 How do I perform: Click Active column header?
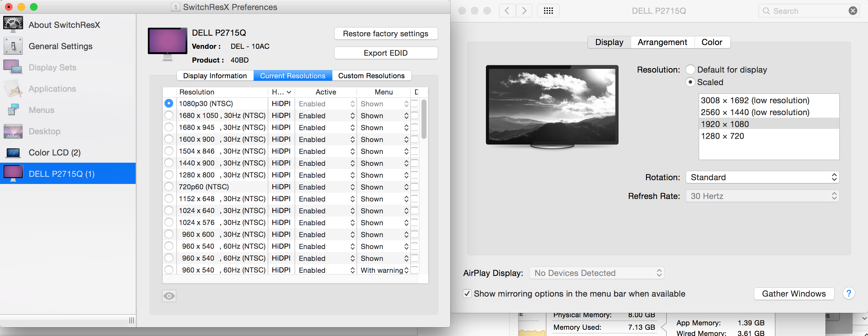coord(325,92)
